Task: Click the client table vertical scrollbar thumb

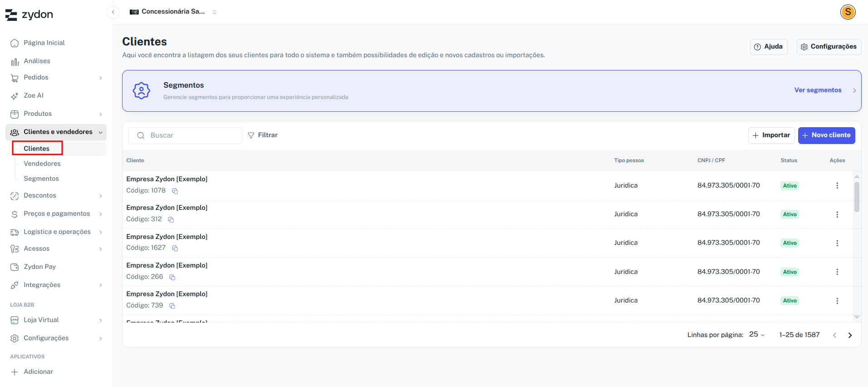Action: point(857,197)
